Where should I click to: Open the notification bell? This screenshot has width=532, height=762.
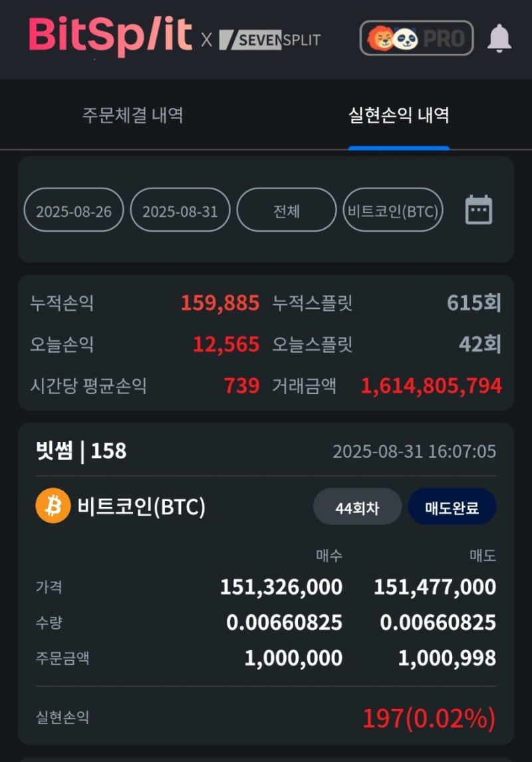[501, 39]
